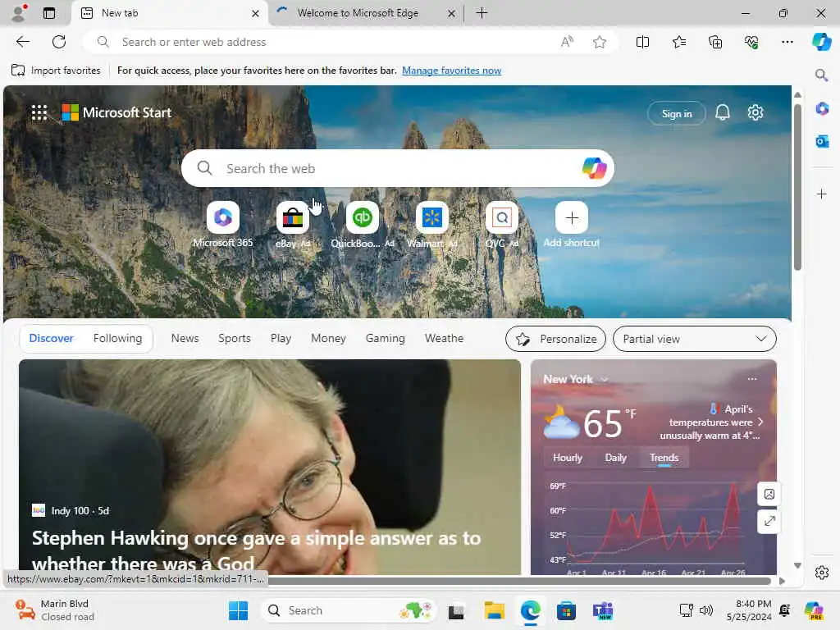Click Manage favorites now link
Image resolution: width=840 pixels, height=630 pixels.
[452, 71]
